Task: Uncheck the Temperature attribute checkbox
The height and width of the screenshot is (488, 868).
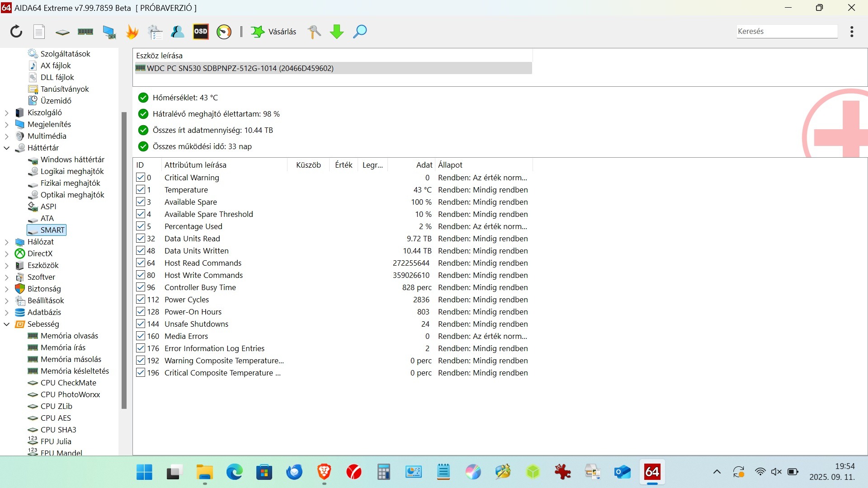Action: point(141,190)
